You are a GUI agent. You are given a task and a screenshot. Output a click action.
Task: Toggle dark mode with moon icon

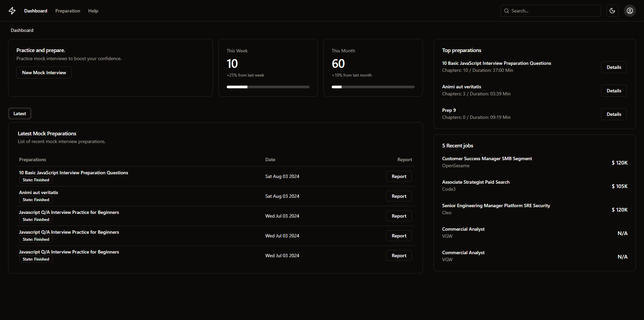[612, 11]
